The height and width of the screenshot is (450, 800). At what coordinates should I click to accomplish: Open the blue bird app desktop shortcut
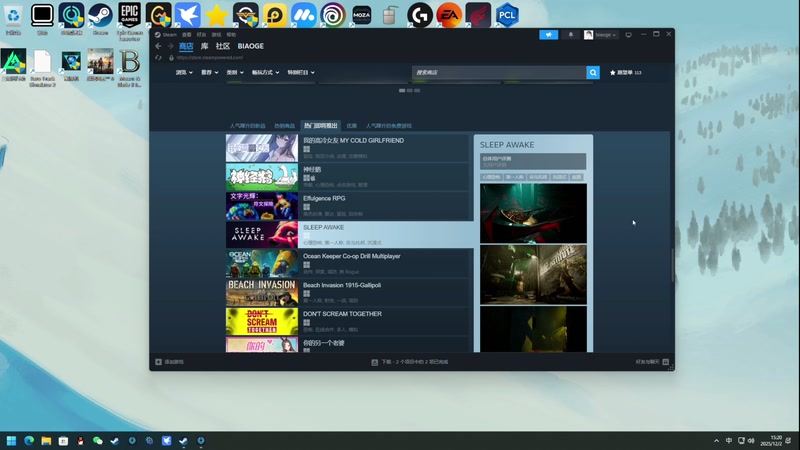[188, 15]
